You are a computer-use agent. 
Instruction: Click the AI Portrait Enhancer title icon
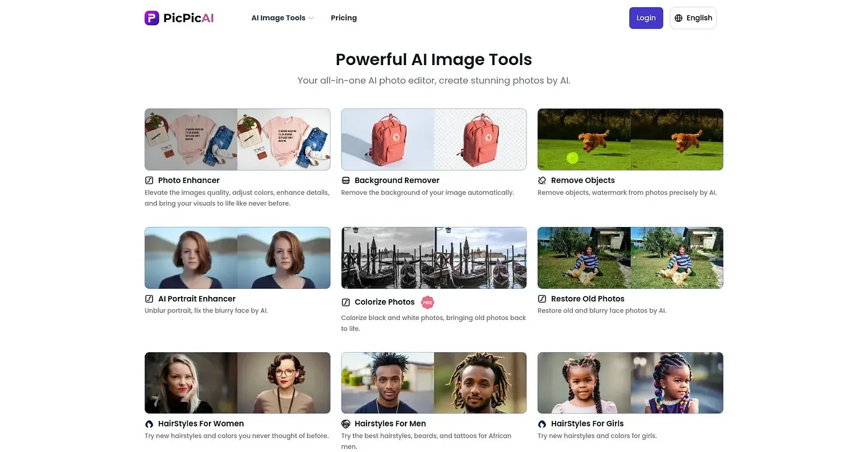pyautogui.click(x=149, y=299)
